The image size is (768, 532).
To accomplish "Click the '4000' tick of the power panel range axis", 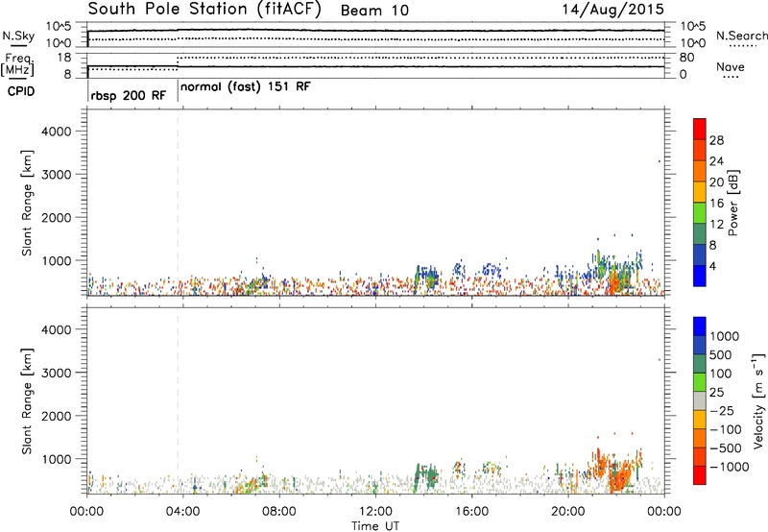I will coord(56,132).
